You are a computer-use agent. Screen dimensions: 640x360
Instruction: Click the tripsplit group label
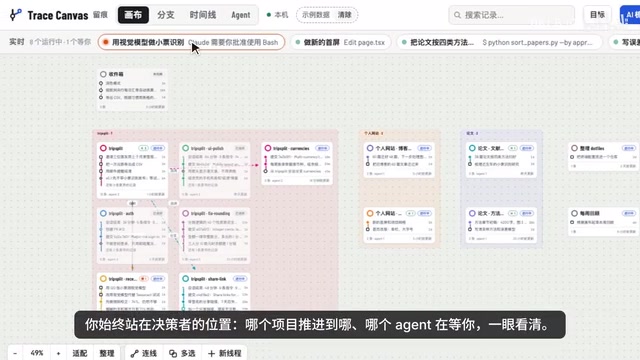pyautogui.click(x=104, y=133)
